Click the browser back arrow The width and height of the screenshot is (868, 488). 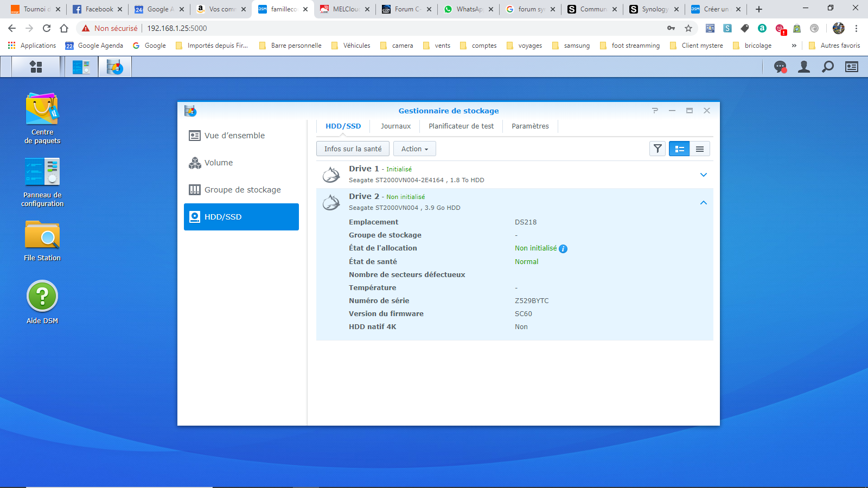coord(12,28)
